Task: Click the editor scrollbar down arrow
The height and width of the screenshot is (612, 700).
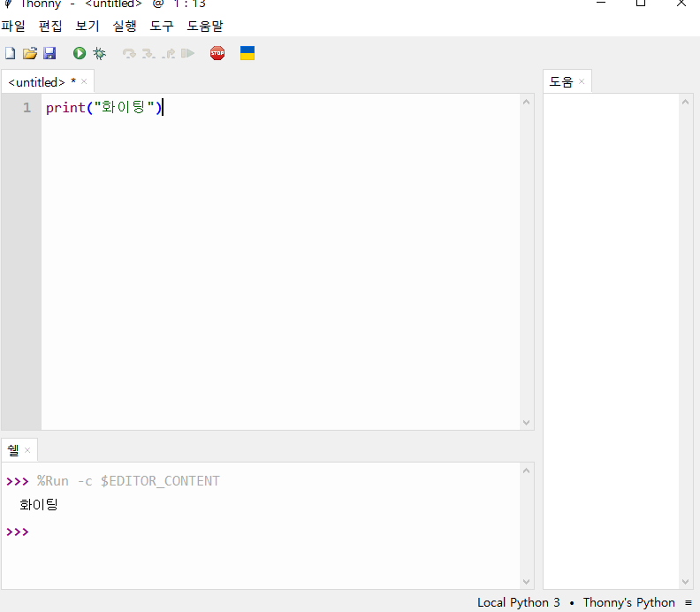Action: pyautogui.click(x=527, y=423)
